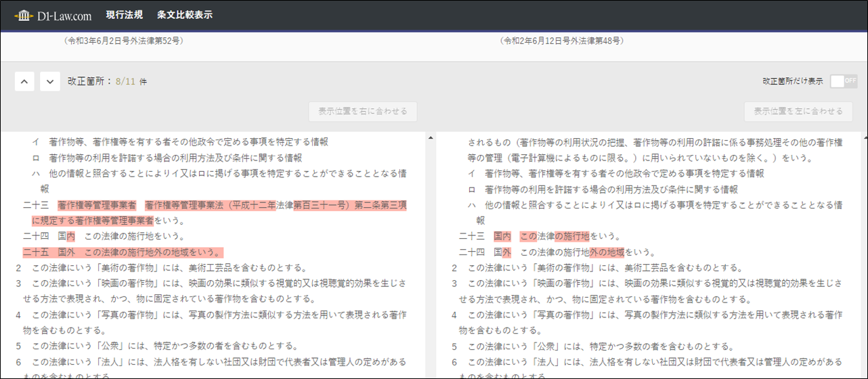Click the 令和3年6月2日号外法律第52号 label
The width and height of the screenshot is (868, 379).
[124, 41]
